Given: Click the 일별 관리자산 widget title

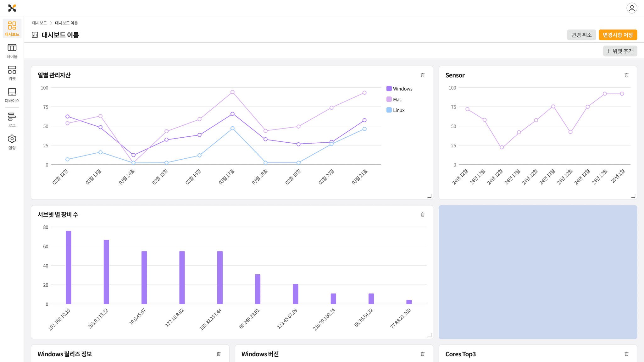Looking at the screenshot, I should 54,75.
